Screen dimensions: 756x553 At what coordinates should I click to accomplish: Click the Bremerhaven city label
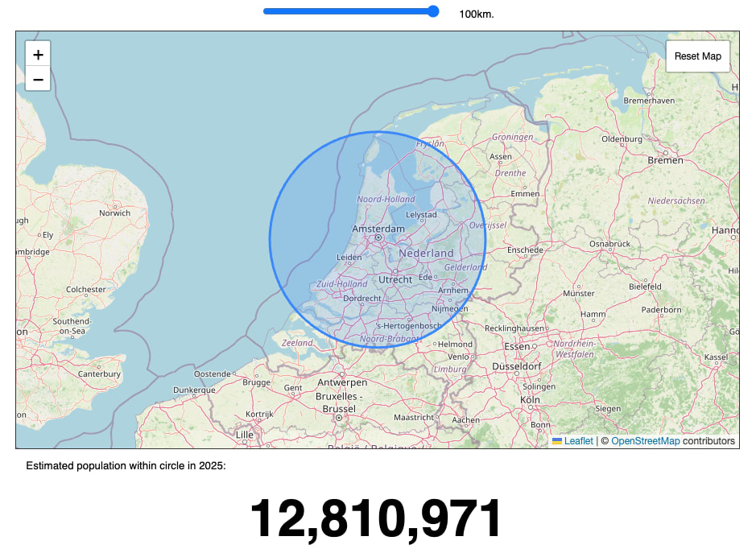(x=649, y=101)
